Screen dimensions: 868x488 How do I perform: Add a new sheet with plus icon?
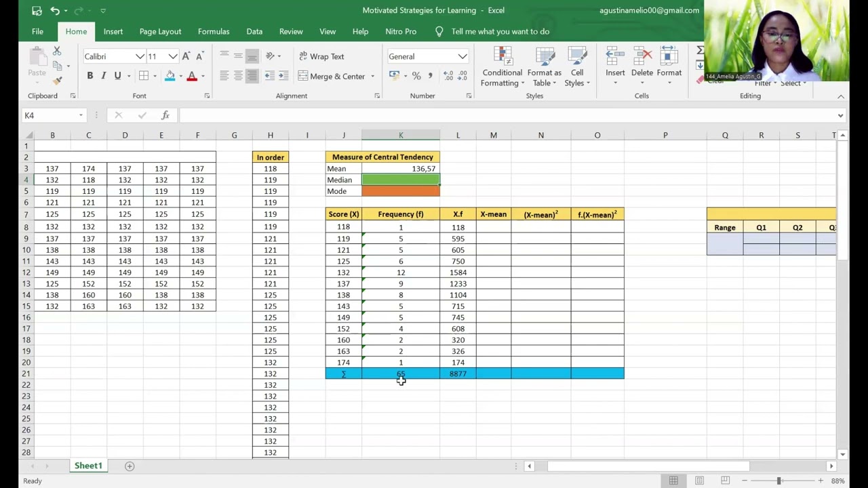[130, 466]
